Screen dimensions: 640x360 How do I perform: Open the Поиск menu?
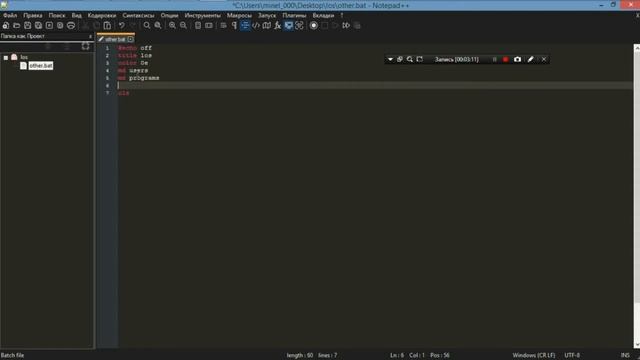click(57, 16)
